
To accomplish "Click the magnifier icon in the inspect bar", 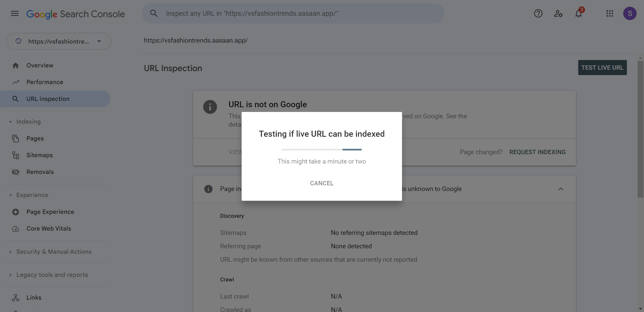I will [154, 13].
